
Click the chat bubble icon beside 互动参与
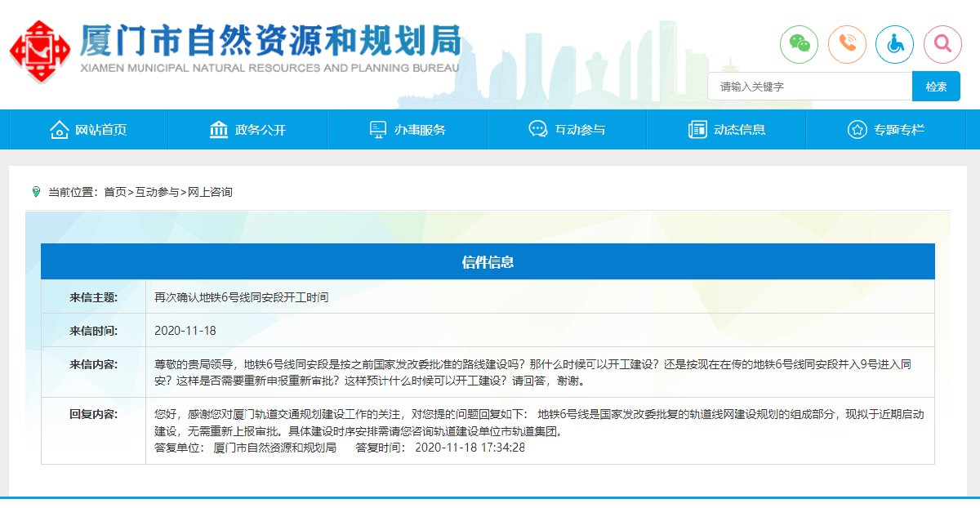[x=537, y=129]
